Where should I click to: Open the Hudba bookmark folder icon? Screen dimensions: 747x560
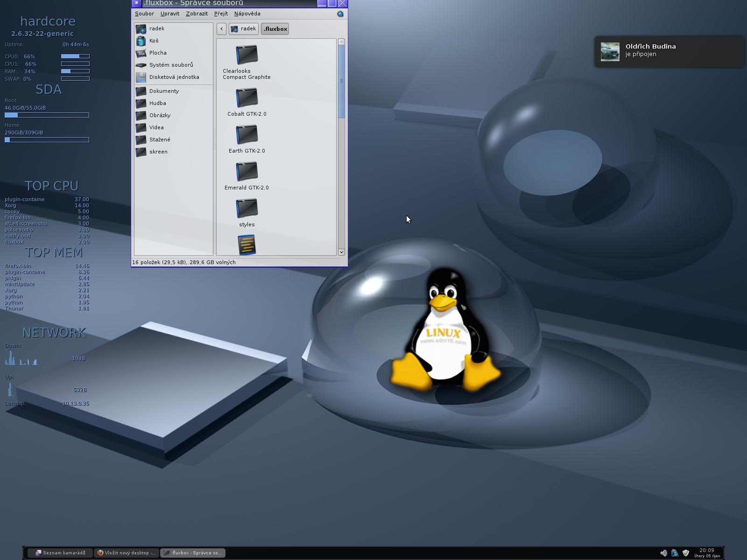(141, 103)
